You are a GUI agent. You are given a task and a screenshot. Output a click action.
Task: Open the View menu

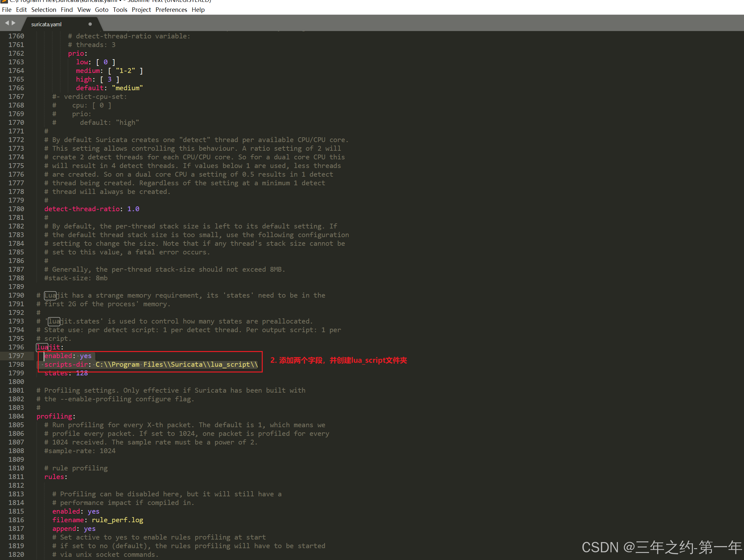pos(84,10)
